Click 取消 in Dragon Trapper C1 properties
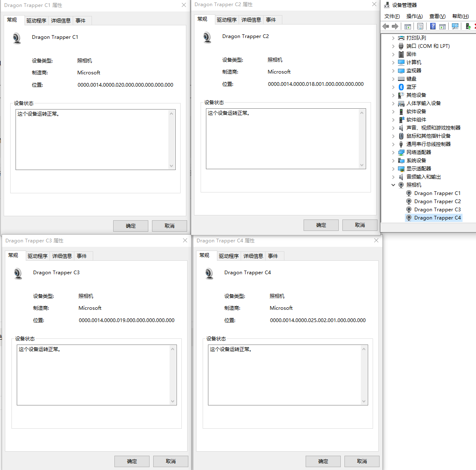The image size is (476, 470). pos(170,226)
